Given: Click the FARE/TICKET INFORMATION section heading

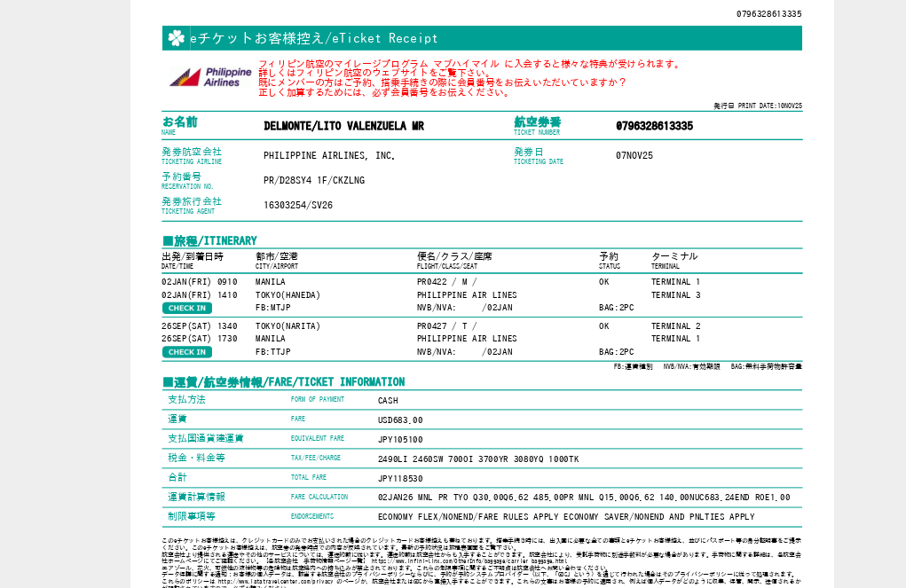Looking at the screenshot, I should point(283,381).
